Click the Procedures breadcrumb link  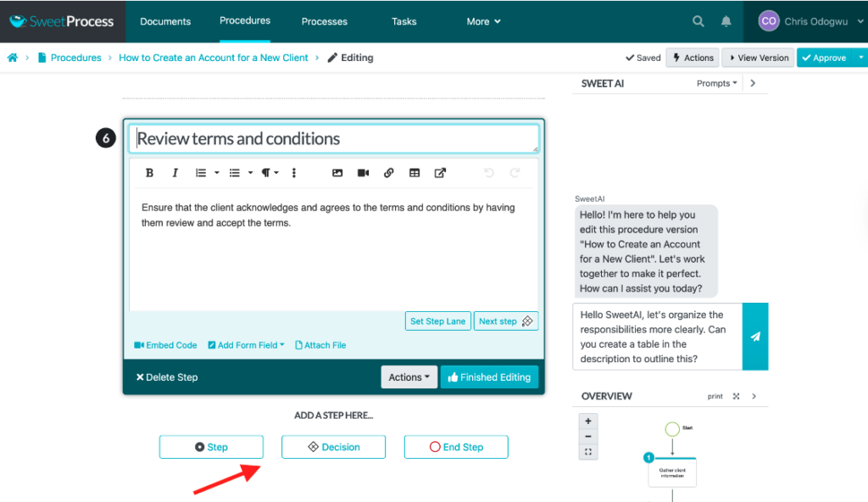[75, 58]
